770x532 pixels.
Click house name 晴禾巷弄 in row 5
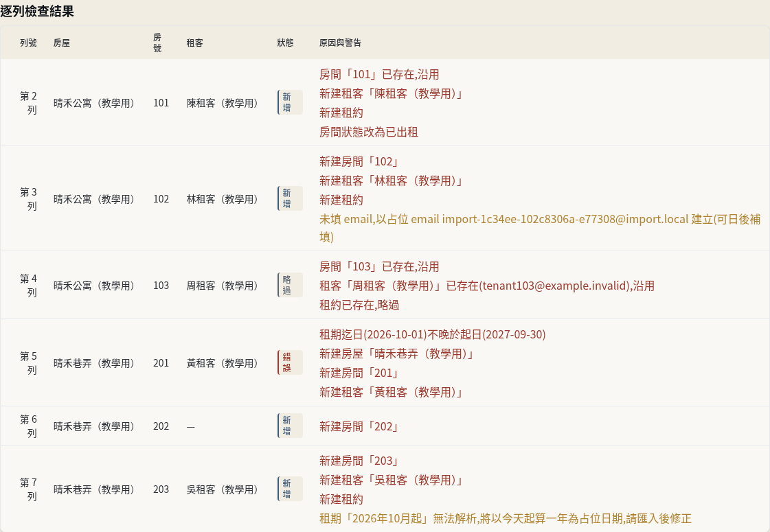pos(94,362)
